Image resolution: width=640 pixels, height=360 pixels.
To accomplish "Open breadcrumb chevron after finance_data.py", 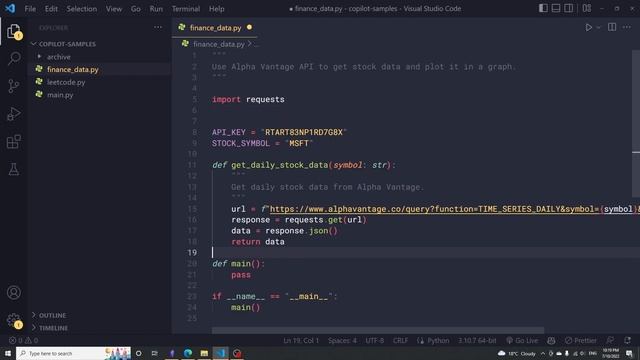I will click(x=249, y=43).
